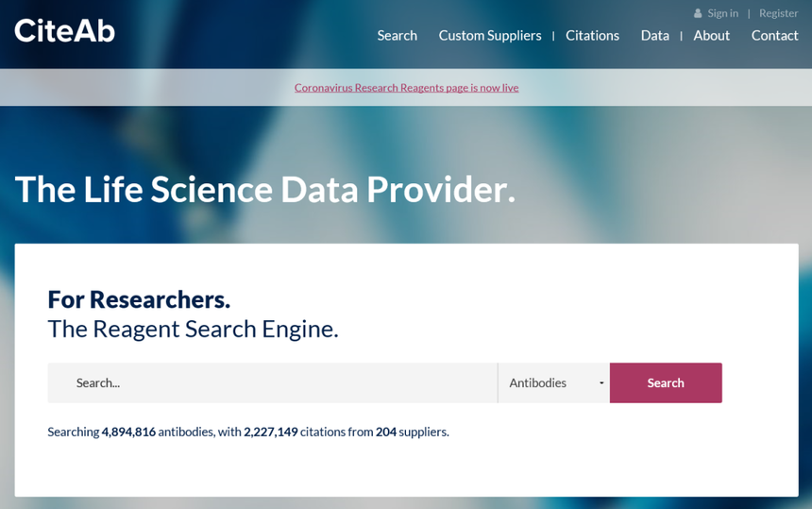The width and height of the screenshot is (812, 509).
Task: Click the user icon beside Sign in
Action: tap(698, 13)
